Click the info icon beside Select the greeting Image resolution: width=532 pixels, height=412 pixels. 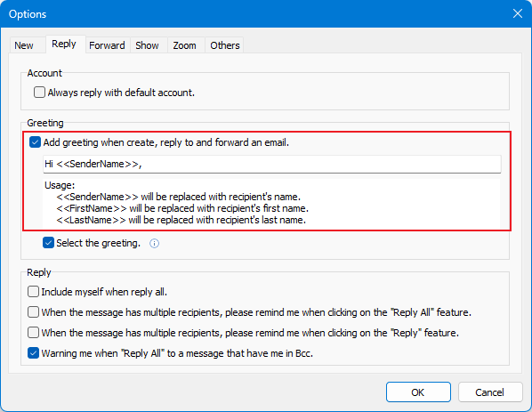point(155,243)
